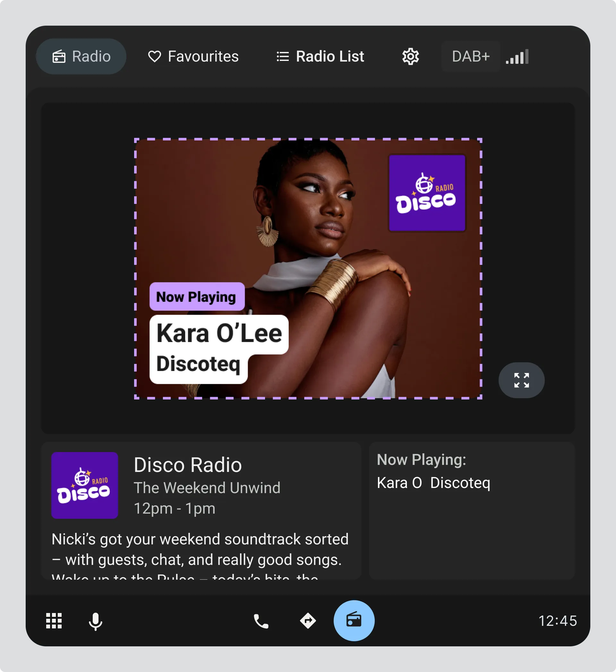Click the Radio Disco badge on artwork
The image size is (616, 672).
[427, 193]
